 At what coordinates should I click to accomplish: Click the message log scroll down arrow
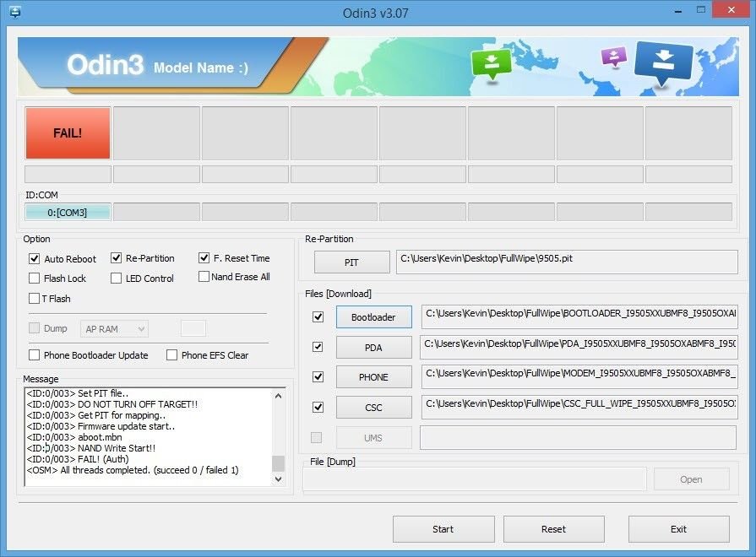coord(278,479)
